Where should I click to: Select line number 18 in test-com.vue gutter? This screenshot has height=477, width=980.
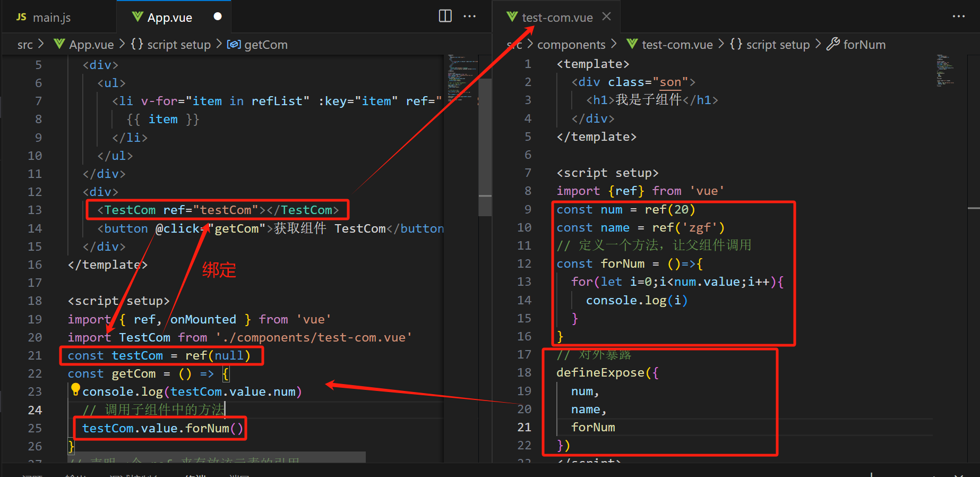[x=525, y=372]
